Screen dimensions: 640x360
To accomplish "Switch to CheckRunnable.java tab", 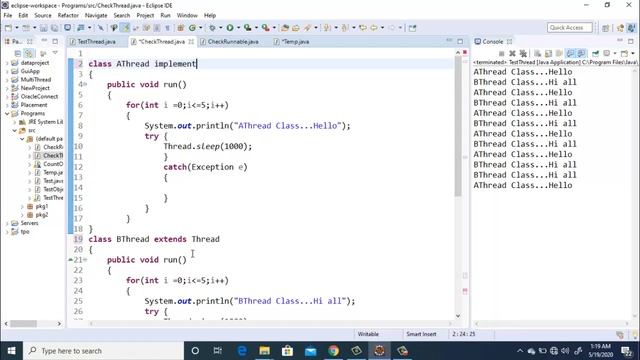I will 233,42.
